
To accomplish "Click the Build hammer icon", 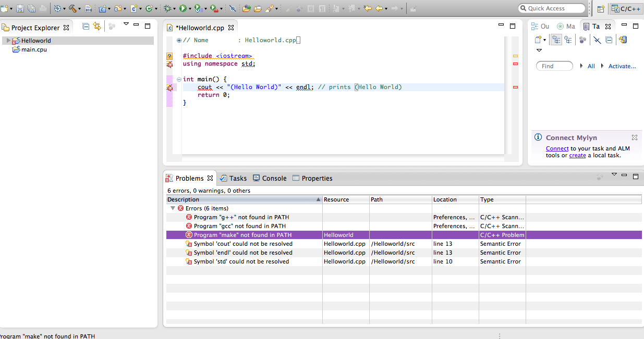I will 72,8.
